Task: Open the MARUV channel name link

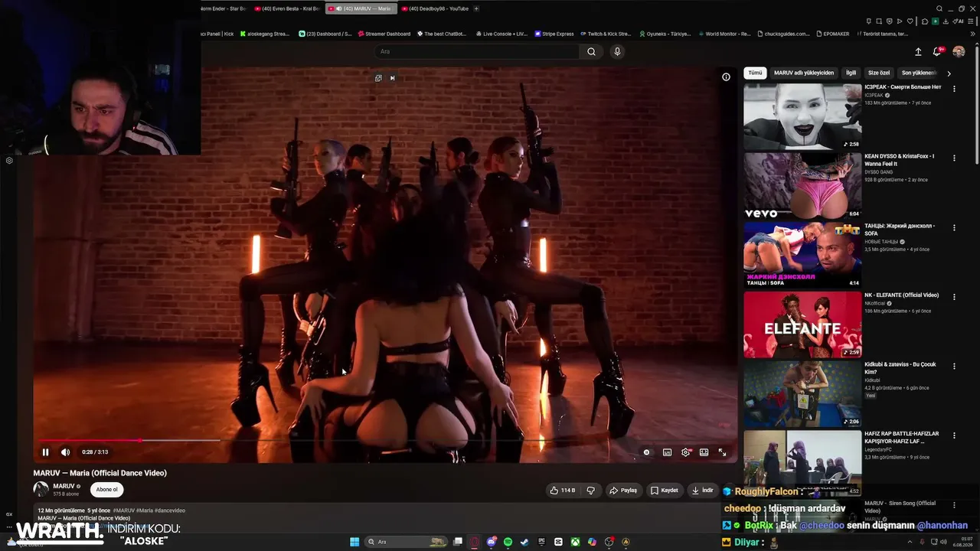Action: pos(64,486)
